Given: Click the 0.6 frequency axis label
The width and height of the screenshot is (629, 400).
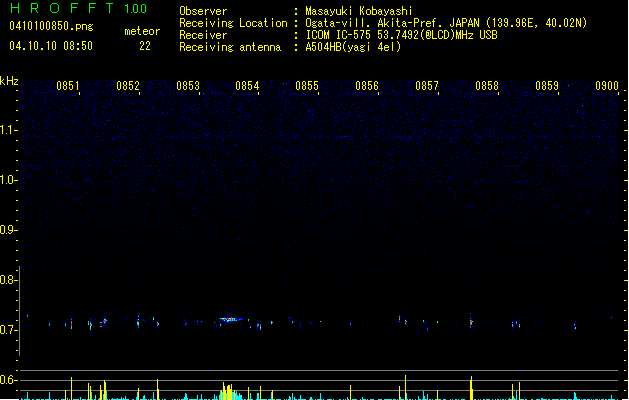Looking at the screenshot, I should tap(8, 380).
